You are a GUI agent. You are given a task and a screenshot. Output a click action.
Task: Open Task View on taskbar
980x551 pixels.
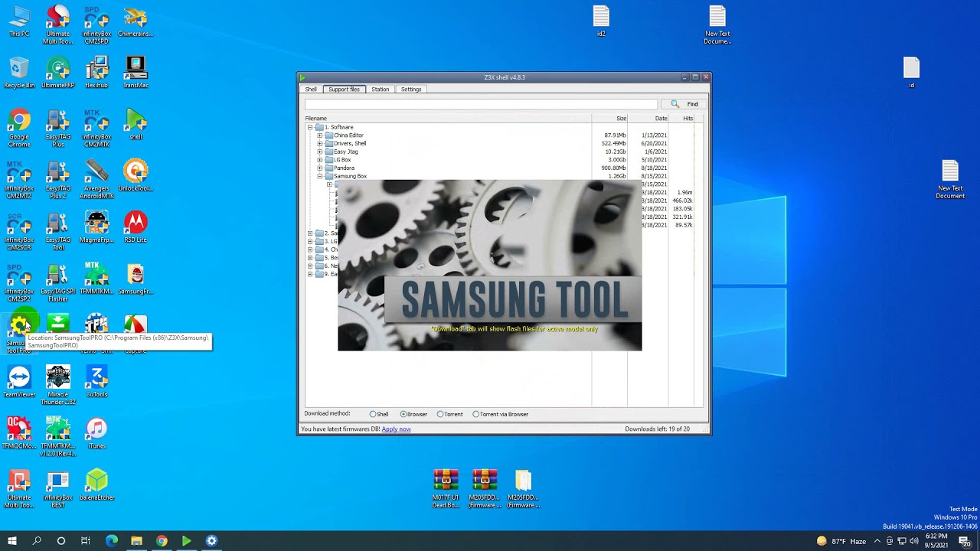tap(86, 541)
